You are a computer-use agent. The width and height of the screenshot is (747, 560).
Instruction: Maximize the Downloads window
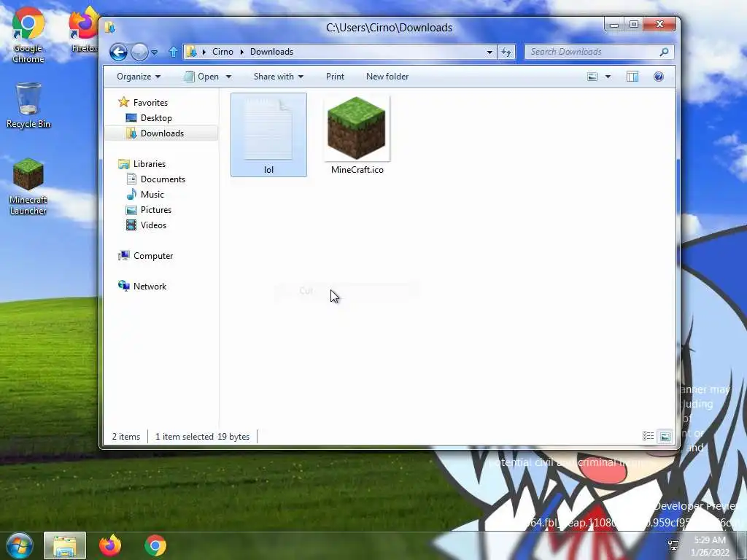[634, 24]
